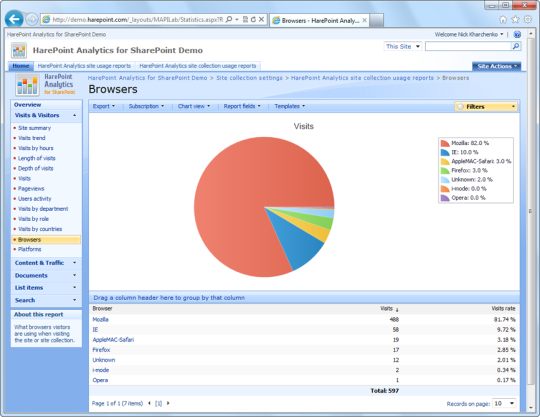Open the browser home icon

[x=503, y=20]
